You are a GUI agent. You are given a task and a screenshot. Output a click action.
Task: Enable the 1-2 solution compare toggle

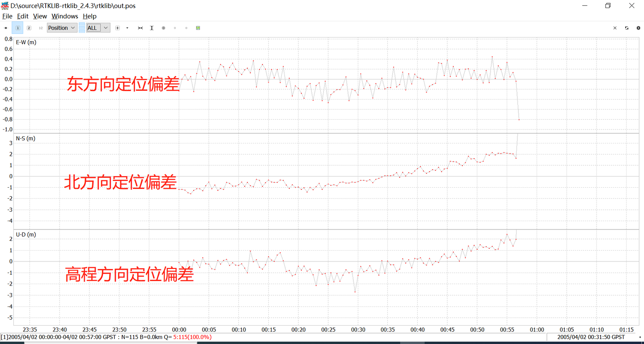point(40,28)
